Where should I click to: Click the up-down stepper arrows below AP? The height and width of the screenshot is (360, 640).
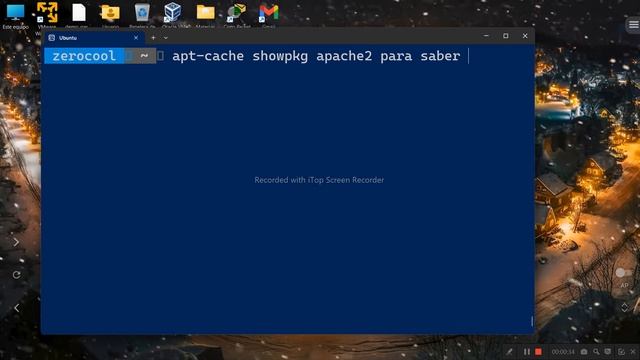point(624,307)
